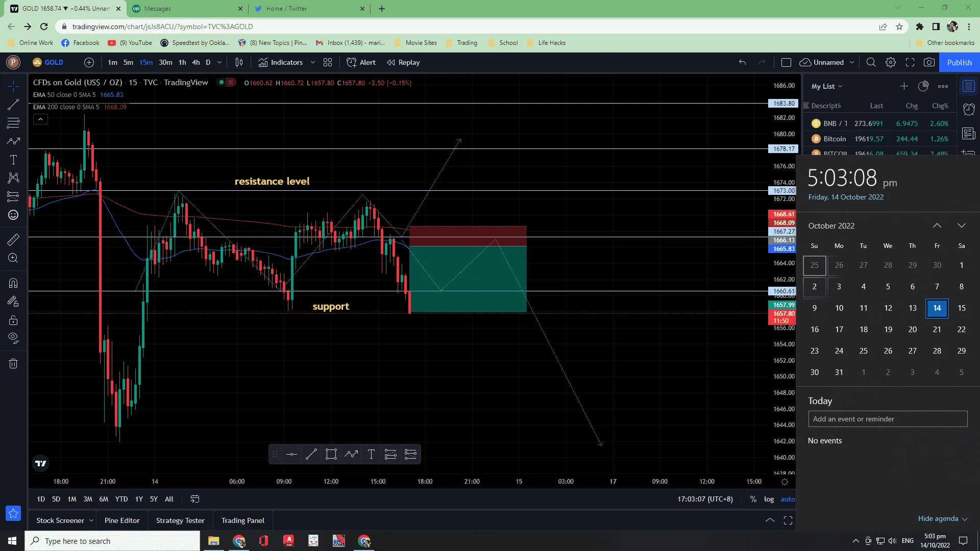Screen dimensions: 980x551
Task: Toggle stay in drawing mode
Action: [x=13, y=302]
